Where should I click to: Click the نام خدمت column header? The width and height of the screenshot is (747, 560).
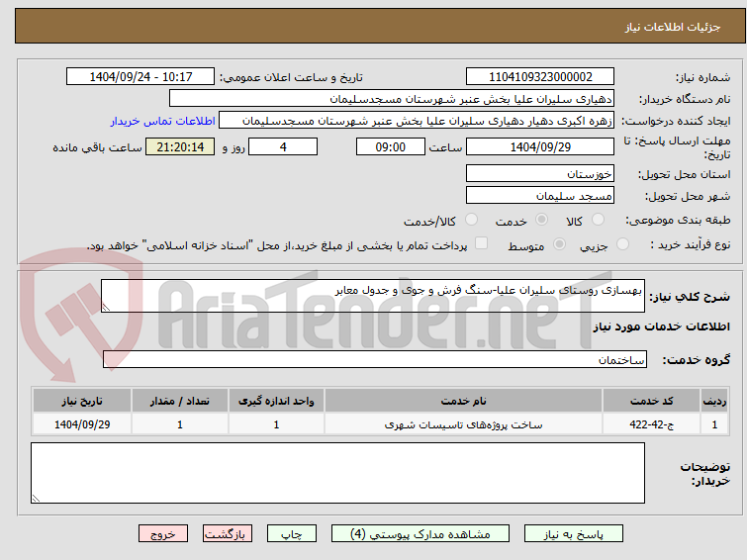464,401
